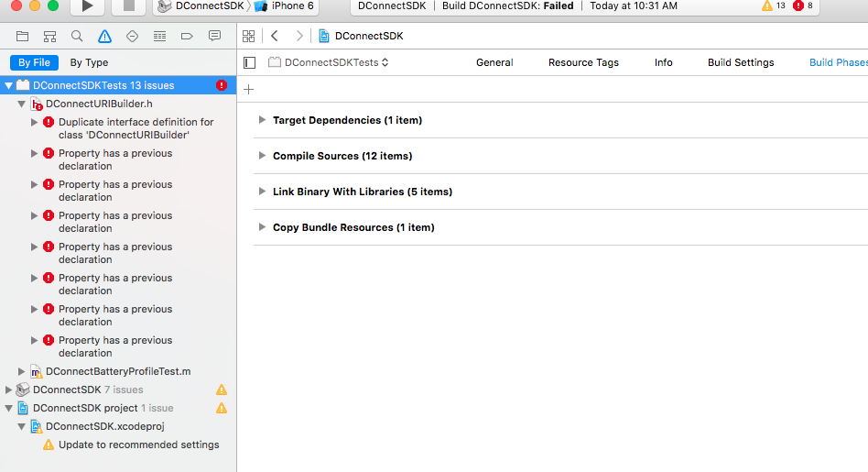Click the yellow warnings count in toolbar

pos(774,5)
